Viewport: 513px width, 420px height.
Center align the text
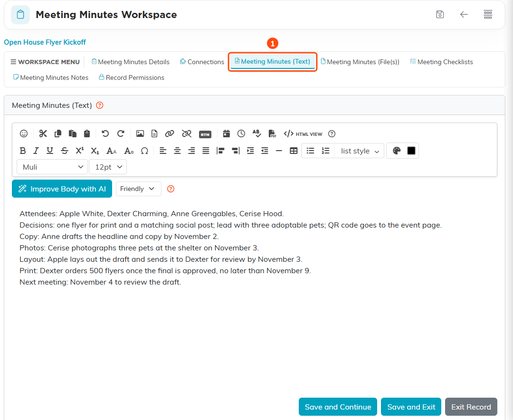tap(177, 151)
